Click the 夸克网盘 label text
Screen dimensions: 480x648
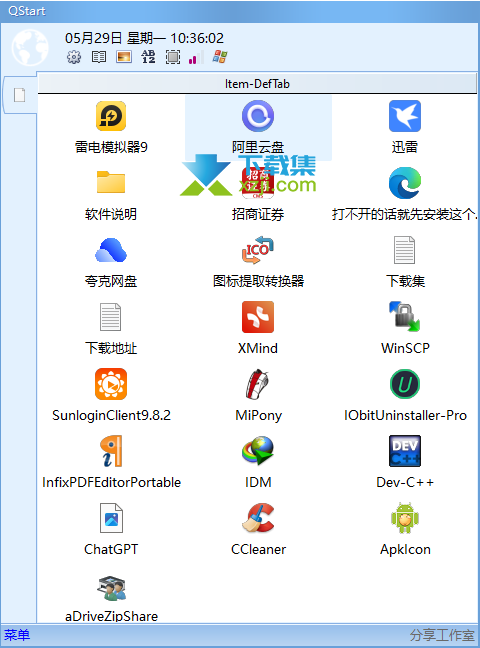[111, 281]
